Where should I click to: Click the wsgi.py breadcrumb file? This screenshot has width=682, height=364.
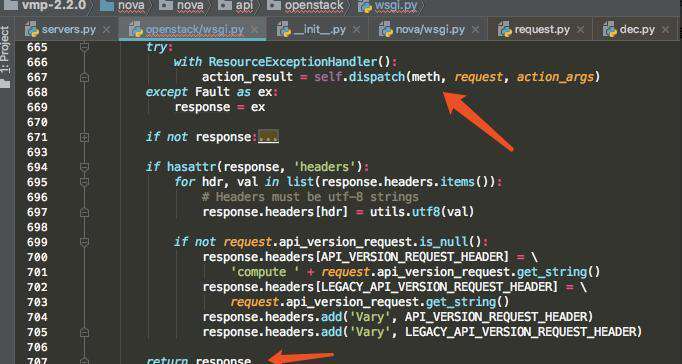pos(397,6)
